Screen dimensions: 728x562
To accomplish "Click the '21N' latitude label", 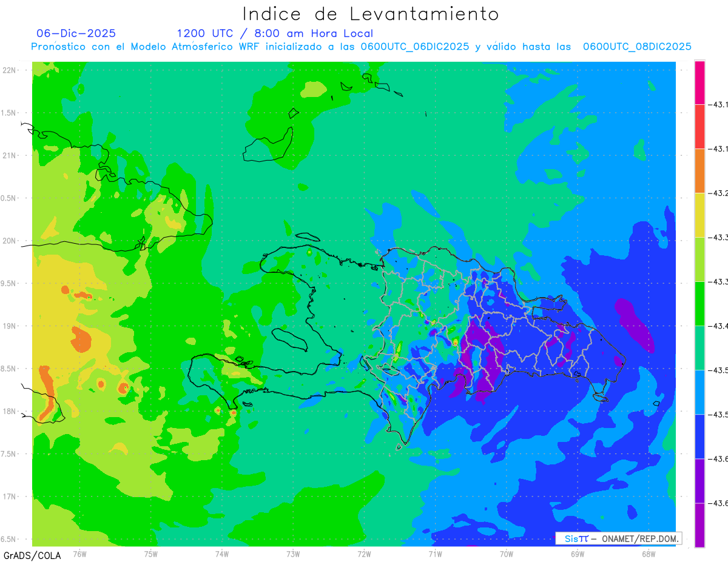I will pos(10,155).
